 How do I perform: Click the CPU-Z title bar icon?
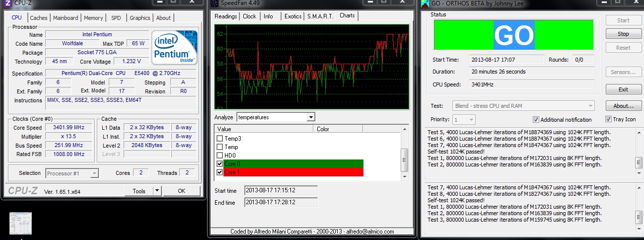(7, 3)
